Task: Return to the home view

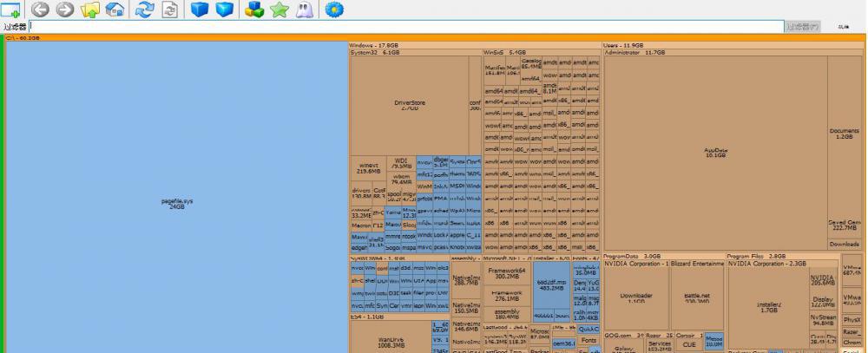Action: point(115,9)
